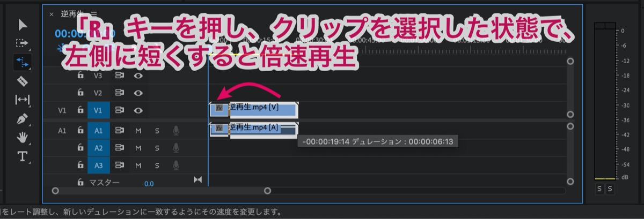Viewport: 644px width, 219px height.
Task: Click the fx badge on the audio clip
Action: tap(219, 128)
